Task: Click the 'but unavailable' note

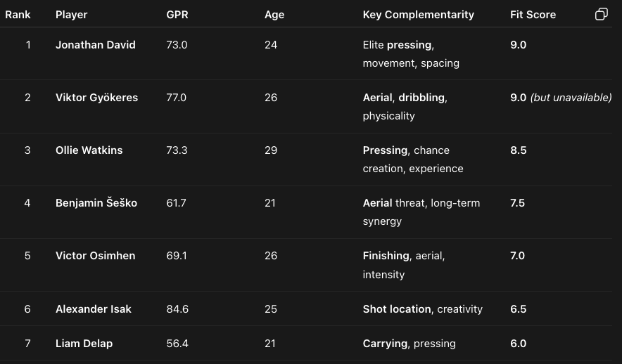Action: click(x=571, y=98)
